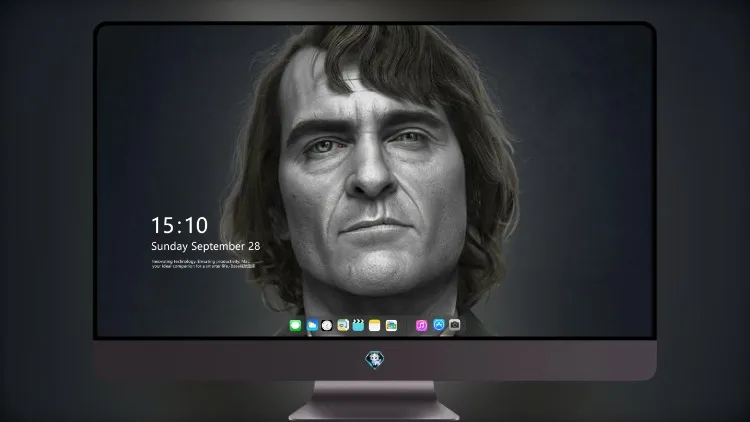Open the gray Camera app in the dock
The height and width of the screenshot is (422, 750).
[x=455, y=325]
